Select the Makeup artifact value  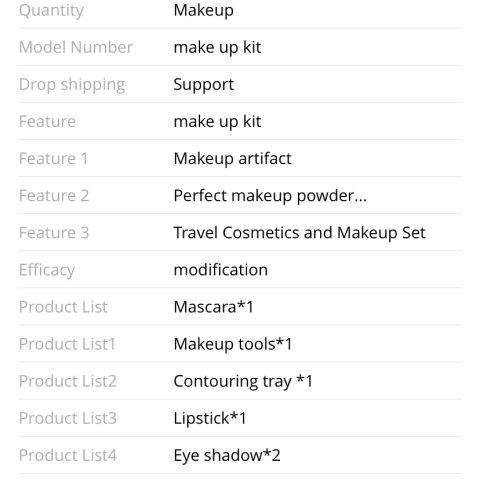pos(233,159)
